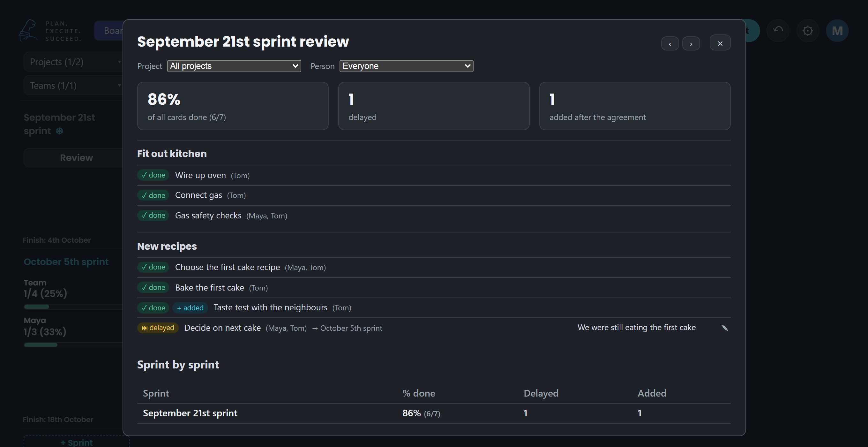Click the + added badge
Viewport: 868px width, 447px height.
pos(190,308)
